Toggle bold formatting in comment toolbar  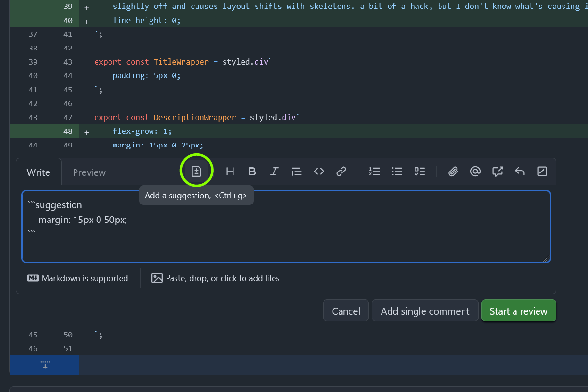tap(252, 171)
